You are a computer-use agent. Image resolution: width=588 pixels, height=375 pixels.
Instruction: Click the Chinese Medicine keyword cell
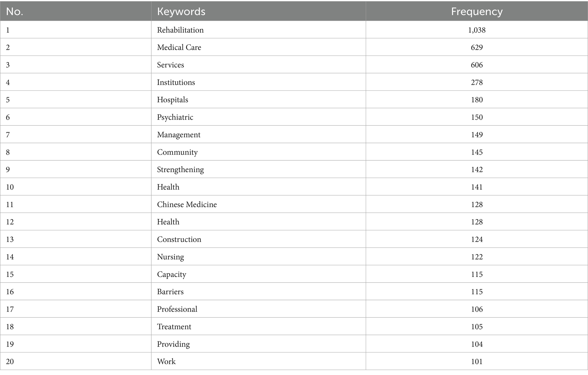point(187,204)
